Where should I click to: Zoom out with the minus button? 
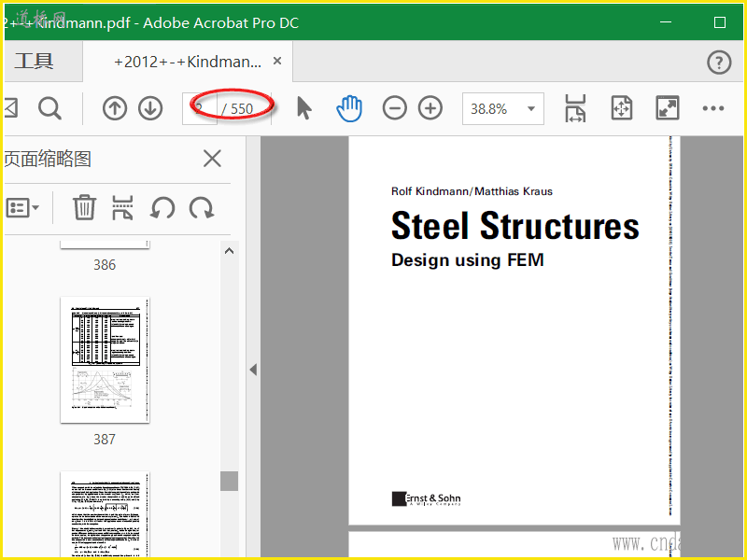pos(394,108)
